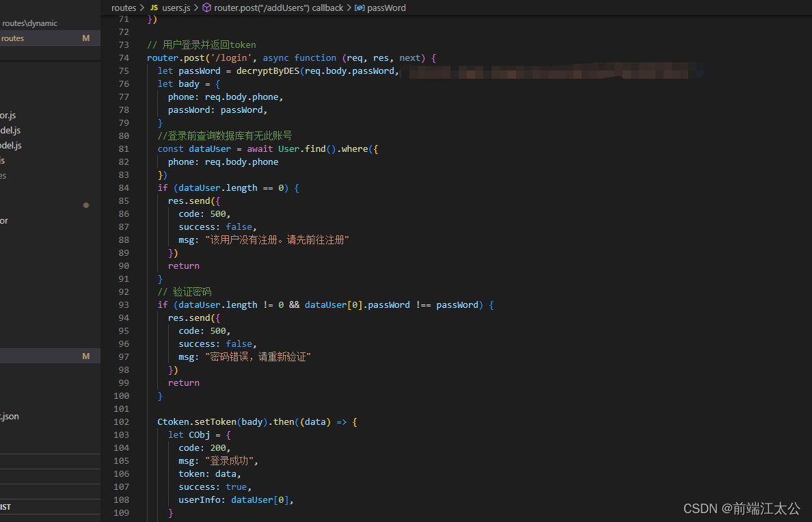Click the setToken method on line 102

215,422
